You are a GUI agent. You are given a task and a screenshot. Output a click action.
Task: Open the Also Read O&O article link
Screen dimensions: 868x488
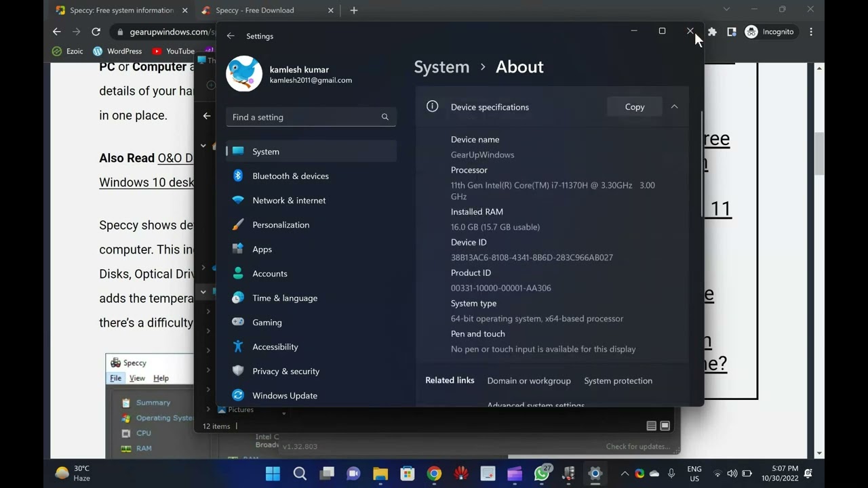pyautogui.click(x=175, y=158)
